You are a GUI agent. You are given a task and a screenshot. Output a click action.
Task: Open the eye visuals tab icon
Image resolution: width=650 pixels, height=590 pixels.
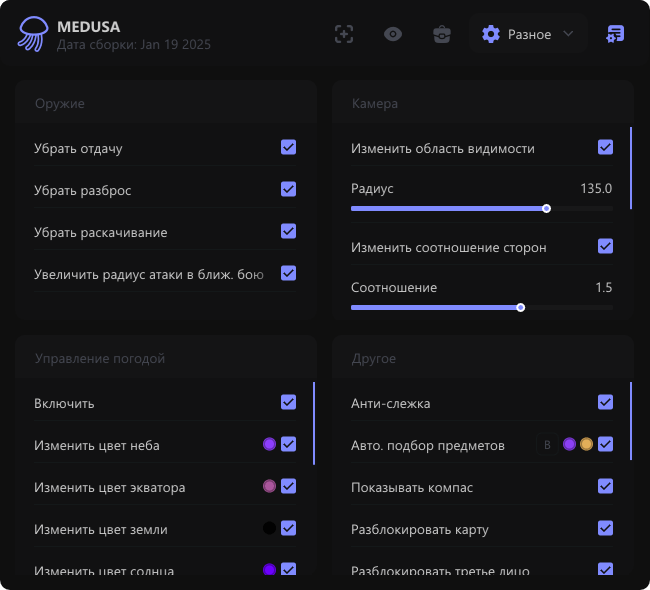click(393, 34)
